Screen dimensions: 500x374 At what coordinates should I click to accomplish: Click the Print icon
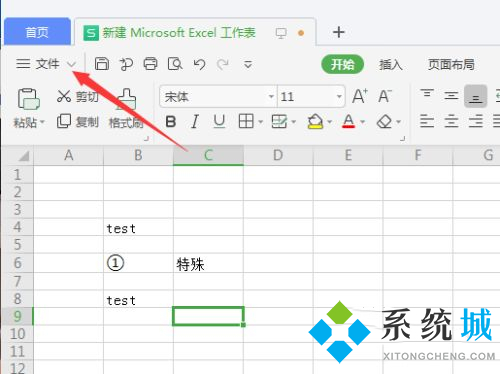150,63
